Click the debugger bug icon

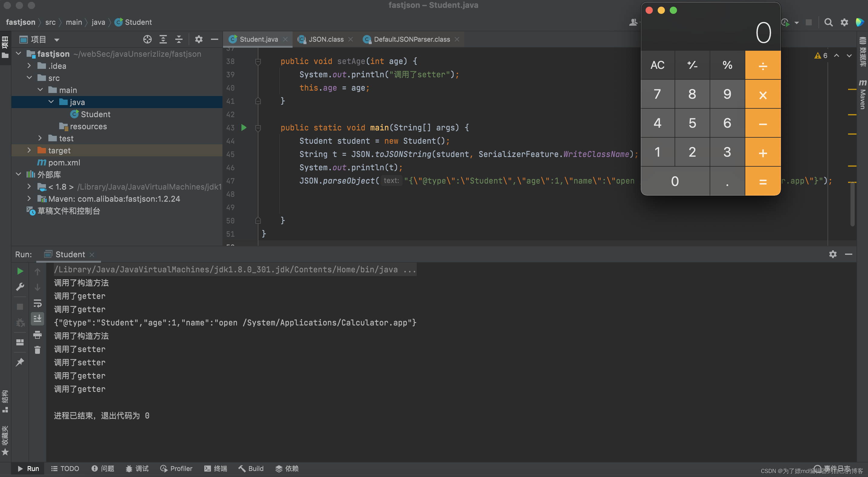pyautogui.click(x=128, y=468)
